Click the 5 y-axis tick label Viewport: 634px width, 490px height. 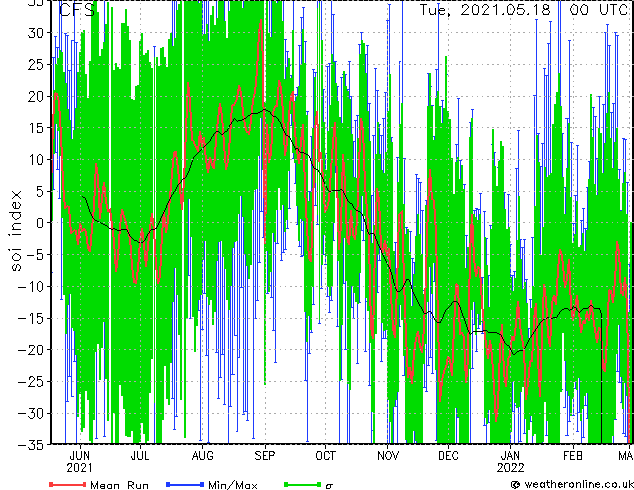point(39,192)
